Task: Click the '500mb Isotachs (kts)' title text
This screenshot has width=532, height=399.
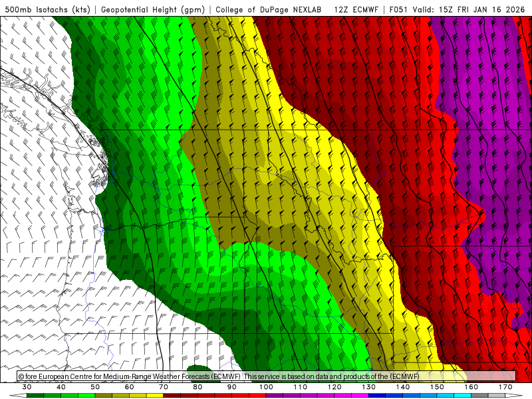Action: (48, 10)
